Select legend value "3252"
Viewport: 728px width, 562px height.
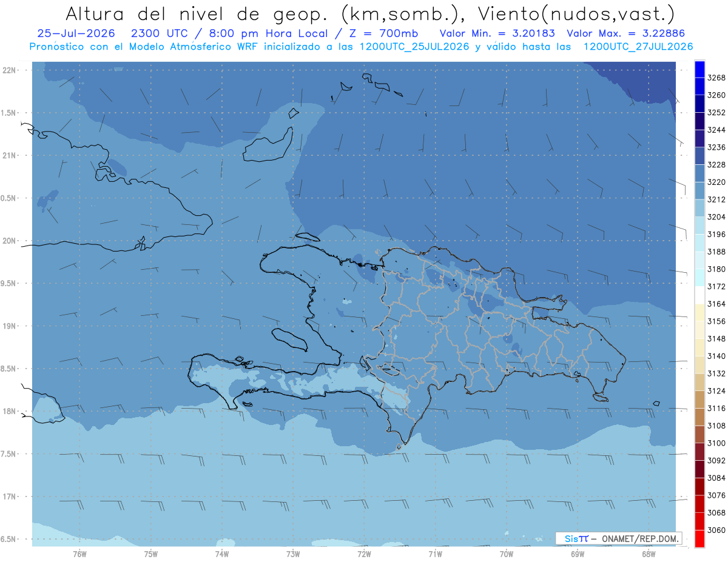(x=716, y=113)
